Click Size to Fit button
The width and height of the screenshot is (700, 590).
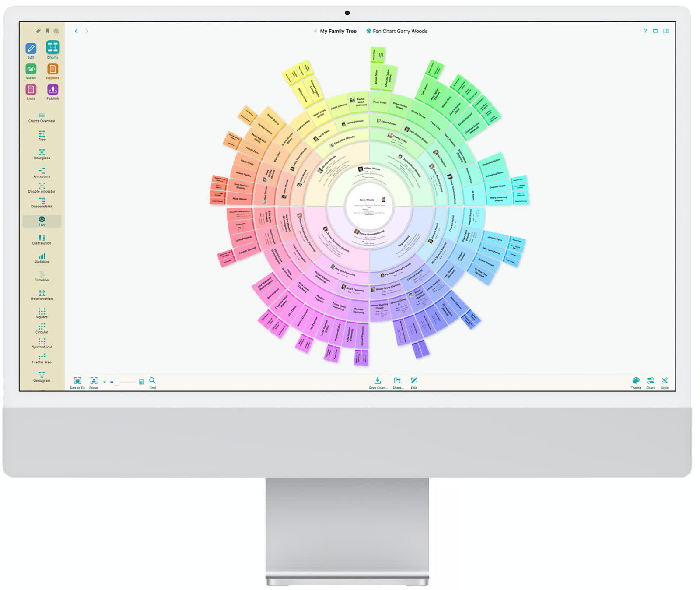(x=77, y=383)
